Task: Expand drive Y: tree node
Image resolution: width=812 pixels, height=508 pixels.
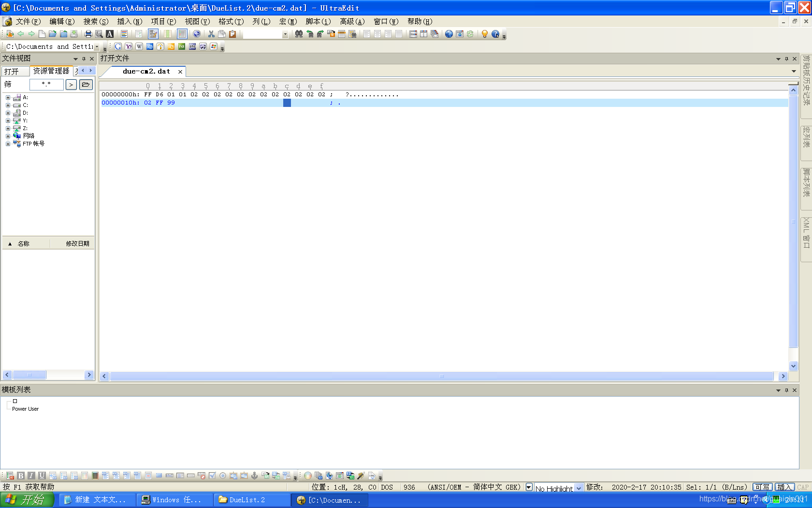Action: point(8,120)
